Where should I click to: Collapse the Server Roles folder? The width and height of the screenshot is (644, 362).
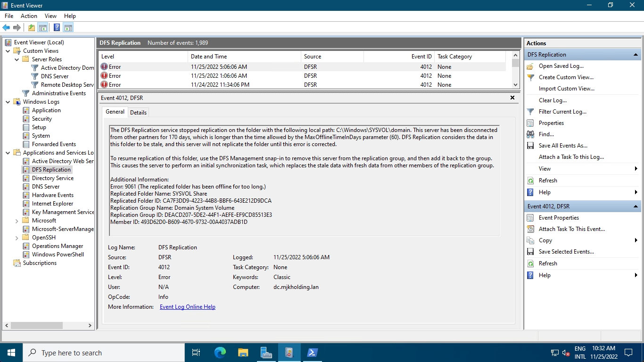(x=17, y=59)
